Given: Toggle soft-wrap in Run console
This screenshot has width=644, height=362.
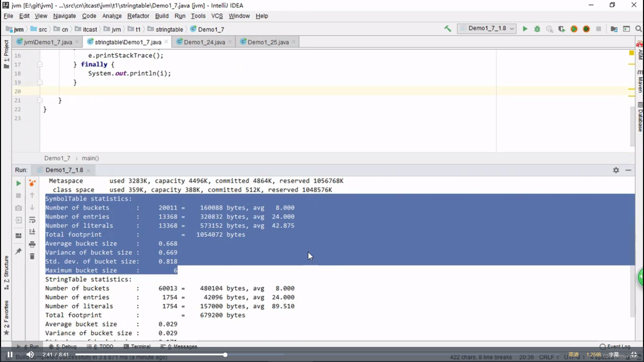Looking at the screenshot, I should pos(32,220).
